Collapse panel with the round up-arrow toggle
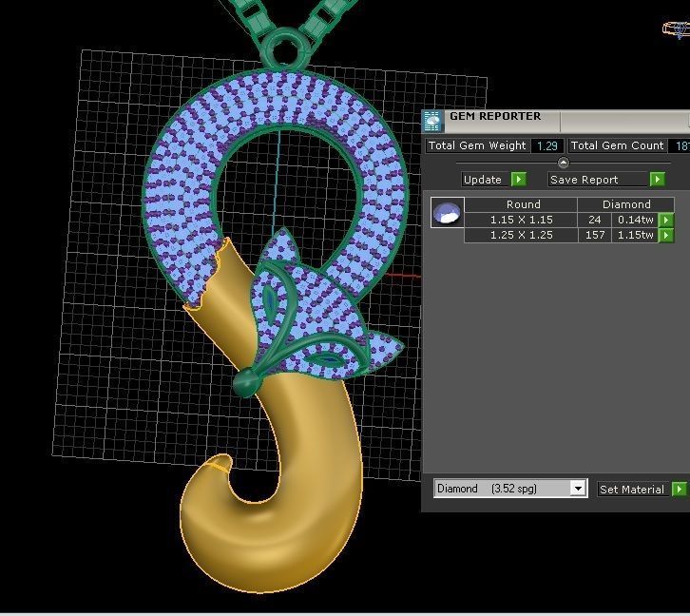 563,163
